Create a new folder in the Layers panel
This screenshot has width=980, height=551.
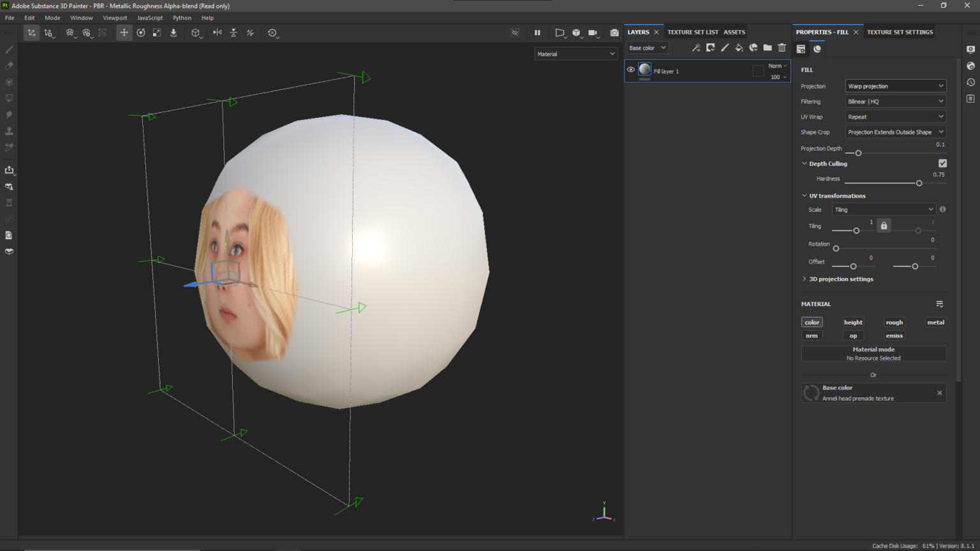pyautogui.click(x=768, y=47)
